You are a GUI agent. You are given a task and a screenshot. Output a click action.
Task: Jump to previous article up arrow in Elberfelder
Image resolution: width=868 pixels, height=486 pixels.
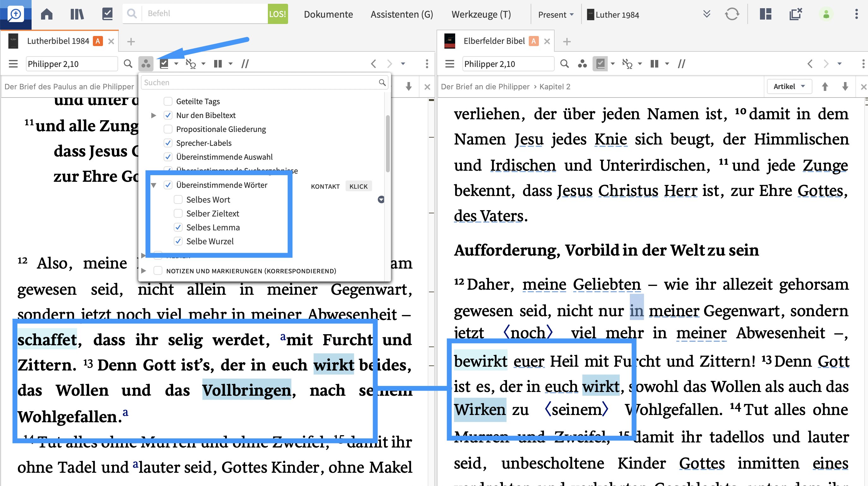click(825, 86)
